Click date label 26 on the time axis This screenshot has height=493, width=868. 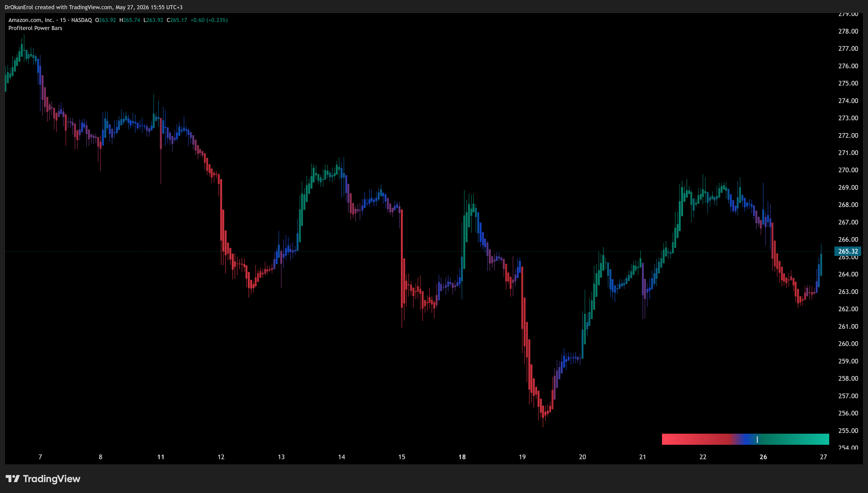coord(763,457)
